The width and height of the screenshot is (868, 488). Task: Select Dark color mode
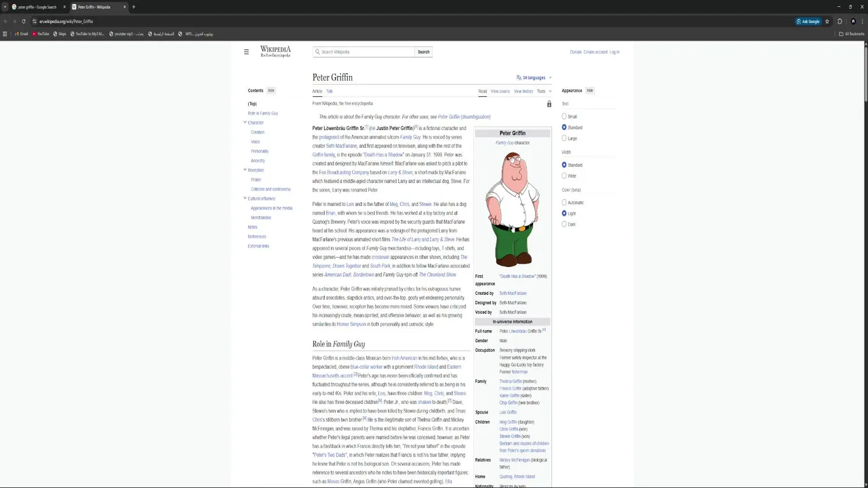[x=564, y=224]
